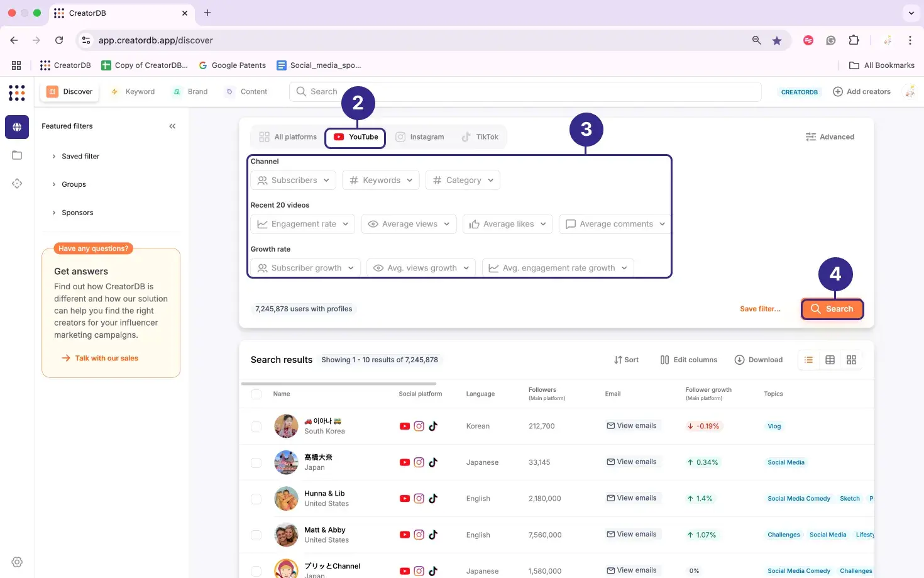
Task: Open the Average comments dropdown
Action: click(x=615, y=224)
